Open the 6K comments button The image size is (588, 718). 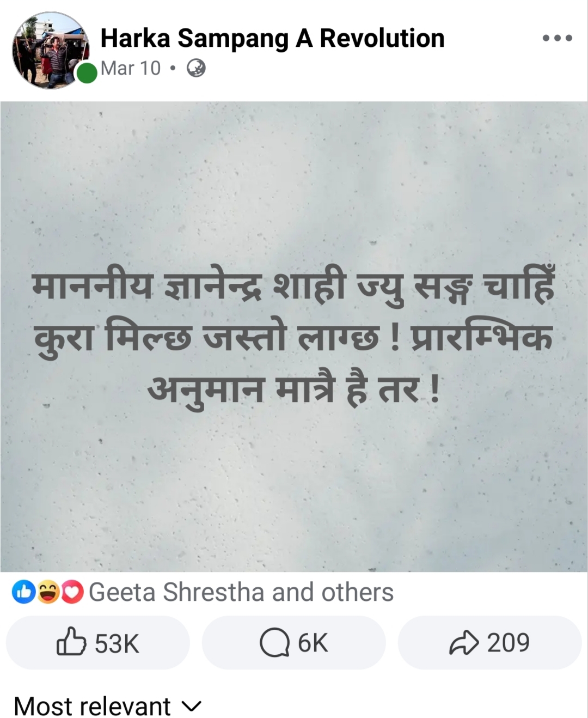click(x=294, y=643)
